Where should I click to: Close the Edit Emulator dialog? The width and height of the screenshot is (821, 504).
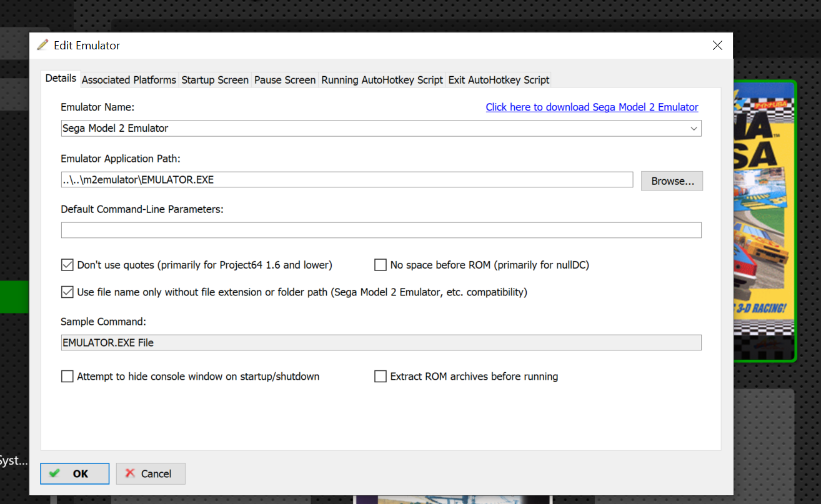tap(717, 46)
